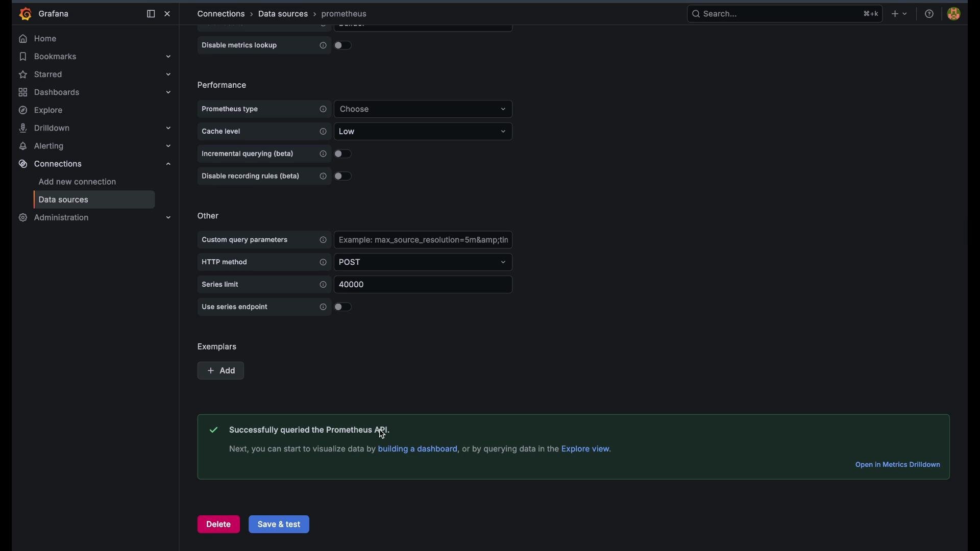Expand the Dashboards section chevron
Image resolution: width=980 pixels, height=551 pixels.
pos(168,93)
